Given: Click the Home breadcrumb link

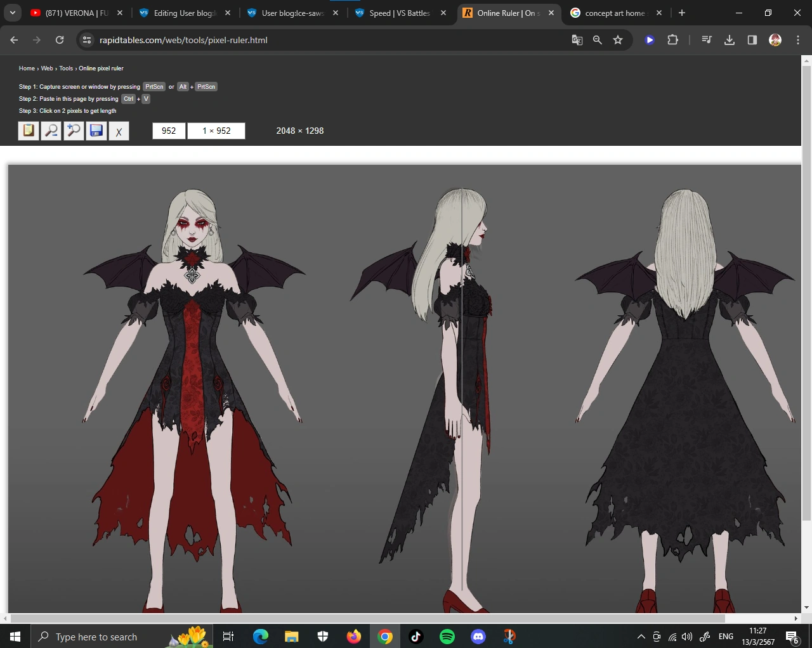Looking at the screenshot, I should pos(27,68).
